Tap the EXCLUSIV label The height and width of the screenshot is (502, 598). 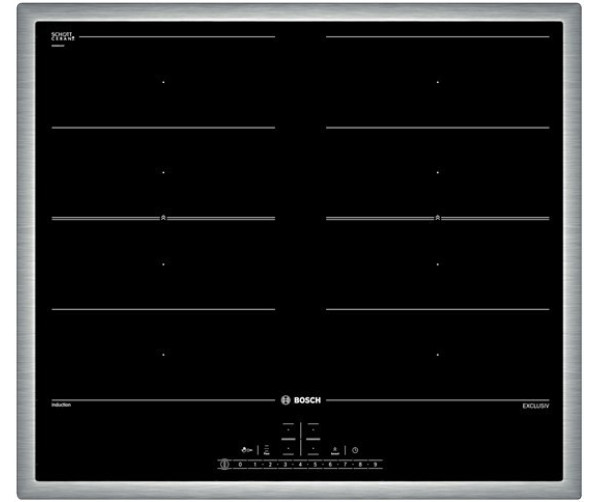point(535,406)
